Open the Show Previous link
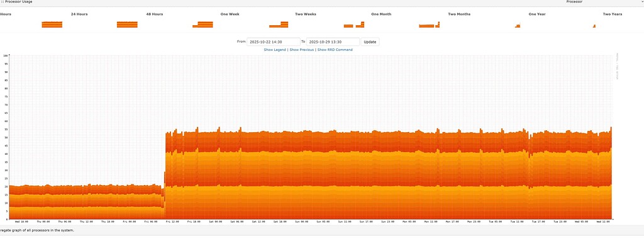The width and height of the screenshot is (644, 251). 301,50
